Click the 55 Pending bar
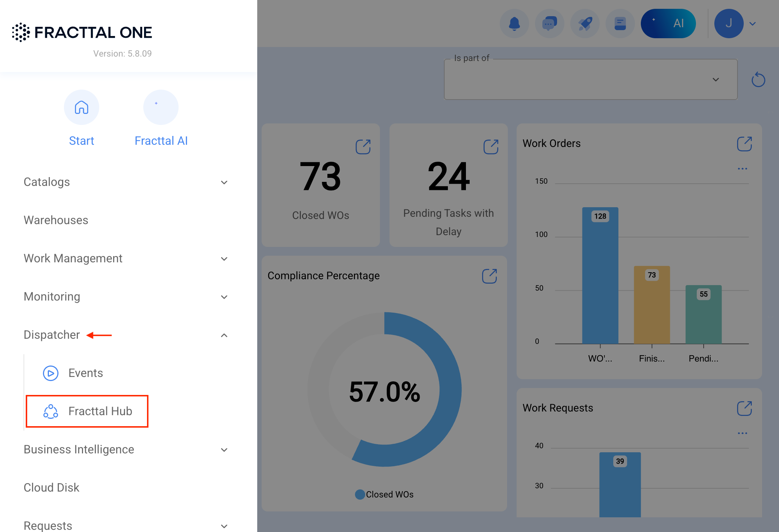Screen dimensions: 779x532 704,314
